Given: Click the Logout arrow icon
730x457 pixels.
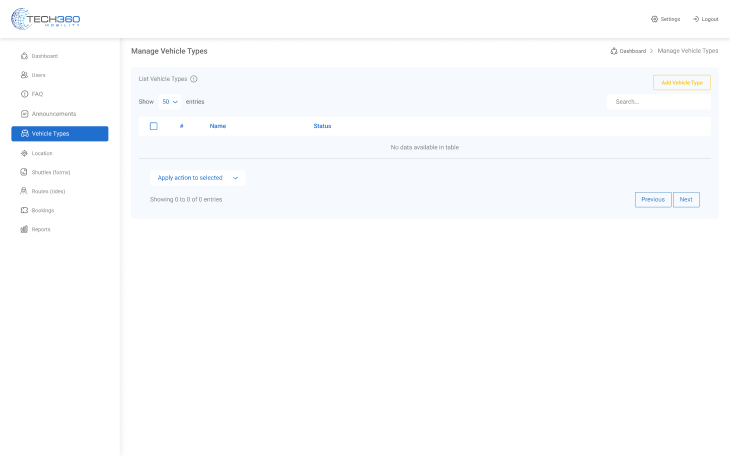Looking at the screenshot, I should coord(696,19).
